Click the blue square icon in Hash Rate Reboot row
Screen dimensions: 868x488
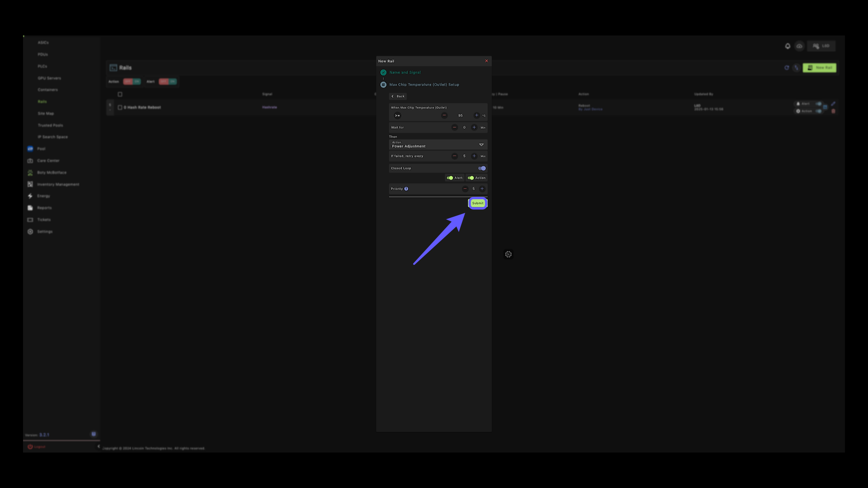[x=825, y=108]
